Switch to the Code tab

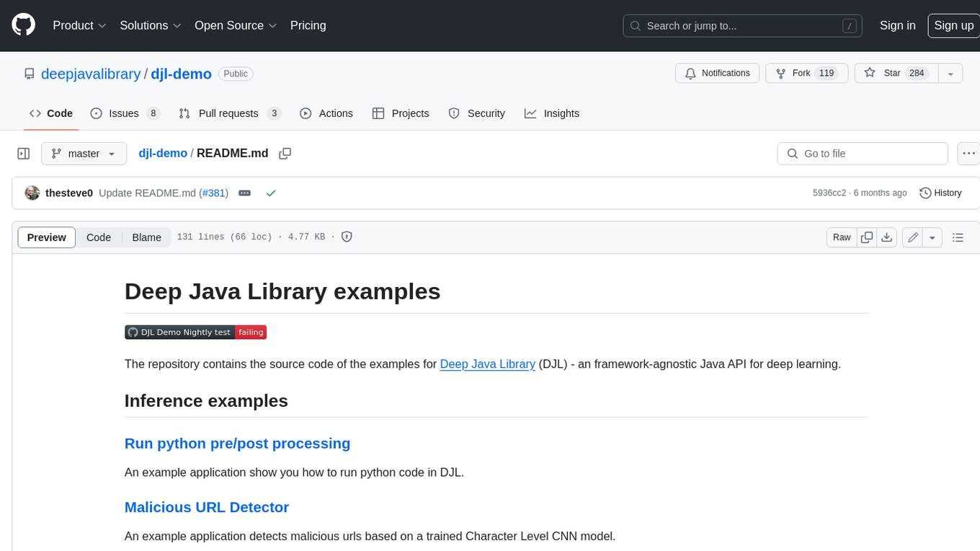click(50, 113)
